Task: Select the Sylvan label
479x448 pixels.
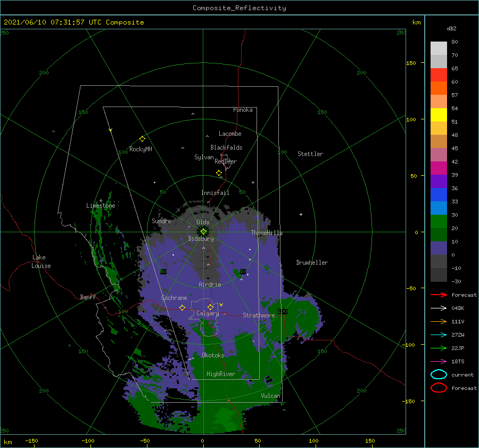Action: (204, 157)
